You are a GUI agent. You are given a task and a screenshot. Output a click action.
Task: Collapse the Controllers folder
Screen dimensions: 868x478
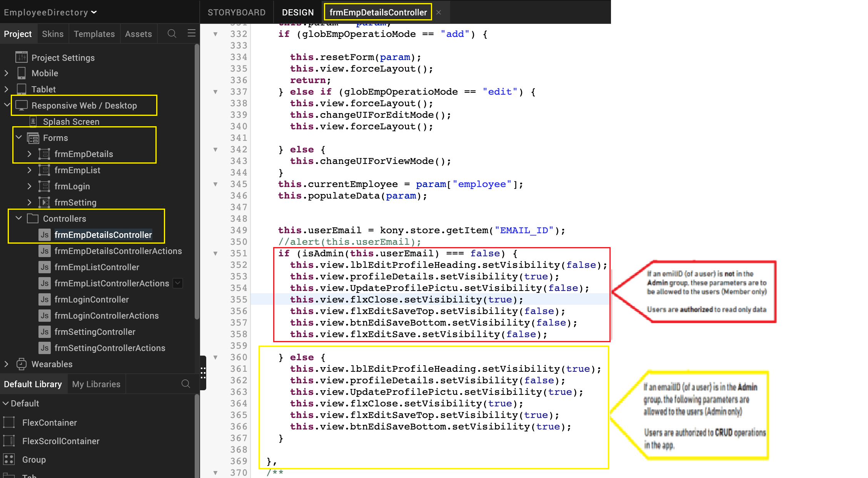18,218
